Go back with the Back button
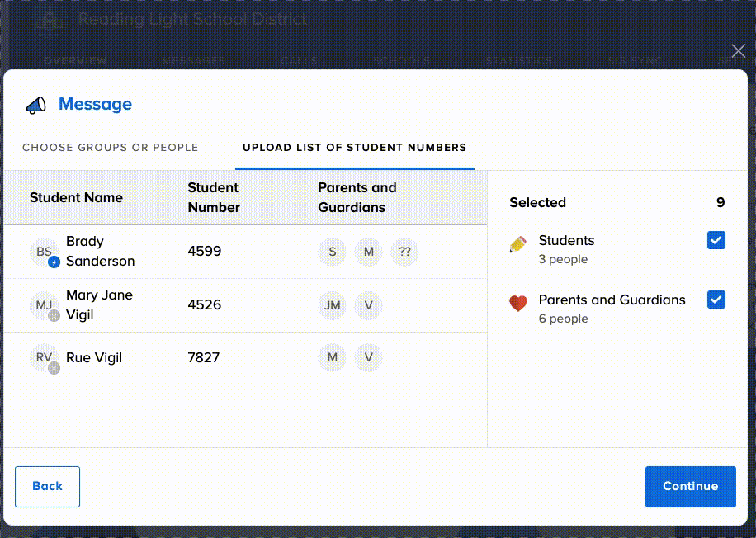Screen dimensions: 756x538 (47, 486)
